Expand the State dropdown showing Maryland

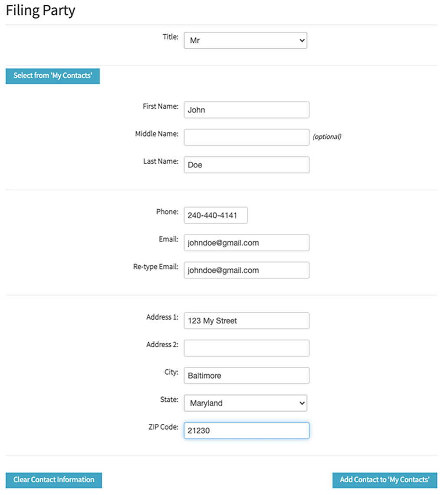tap(245, 403)
